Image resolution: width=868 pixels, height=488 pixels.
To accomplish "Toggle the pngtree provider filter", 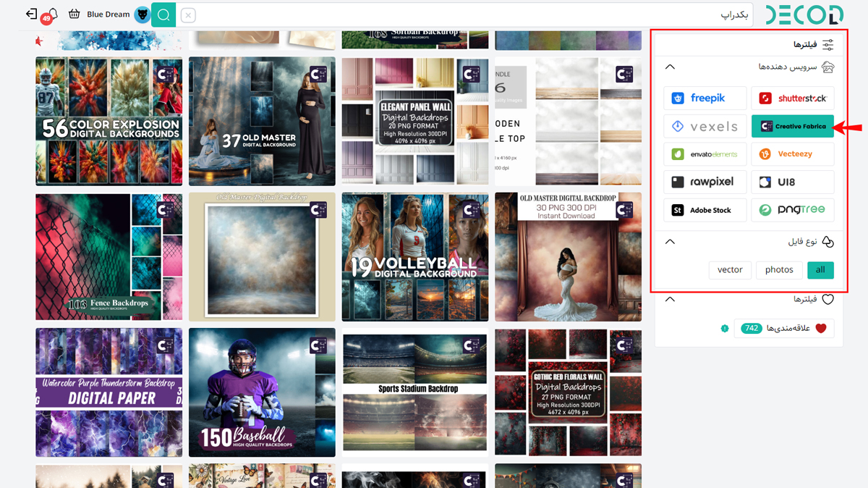I will (x=793, y=210).
